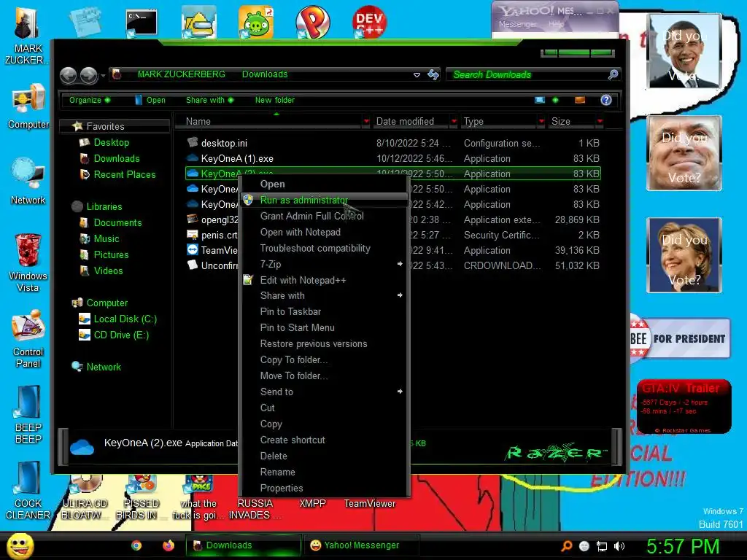Select the TeamViewer application file icon
Image resolution: width=747 pixels, height=560 pixels.
coord(193,249)
